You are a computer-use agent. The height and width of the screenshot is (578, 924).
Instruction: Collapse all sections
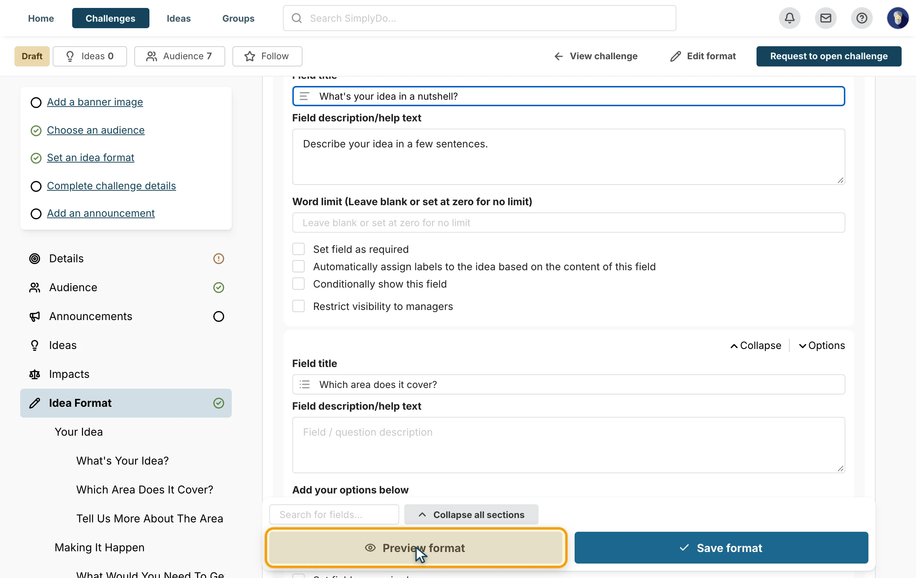(471, 514)
